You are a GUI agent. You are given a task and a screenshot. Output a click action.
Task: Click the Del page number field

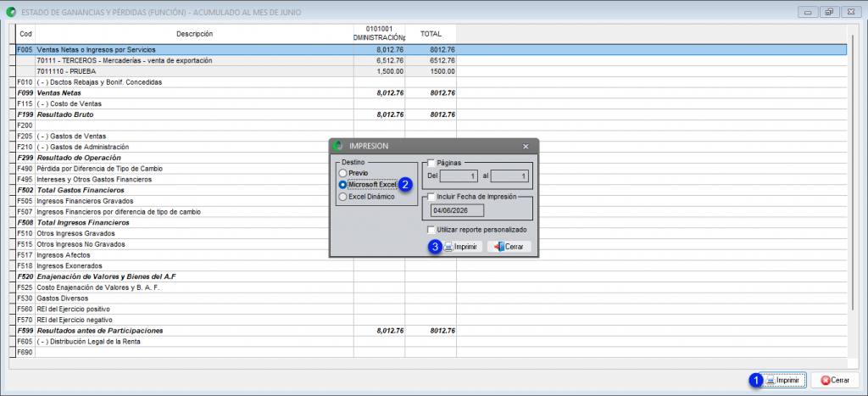(x=459, y=176)
